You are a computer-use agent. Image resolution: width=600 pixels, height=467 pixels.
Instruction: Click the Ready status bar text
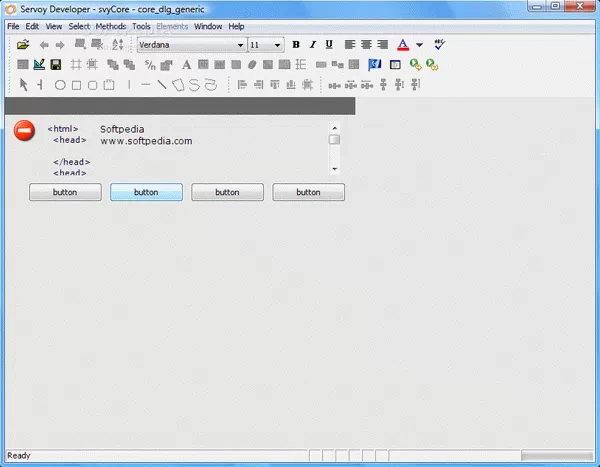pyautogui.click(x=18, y=456)
